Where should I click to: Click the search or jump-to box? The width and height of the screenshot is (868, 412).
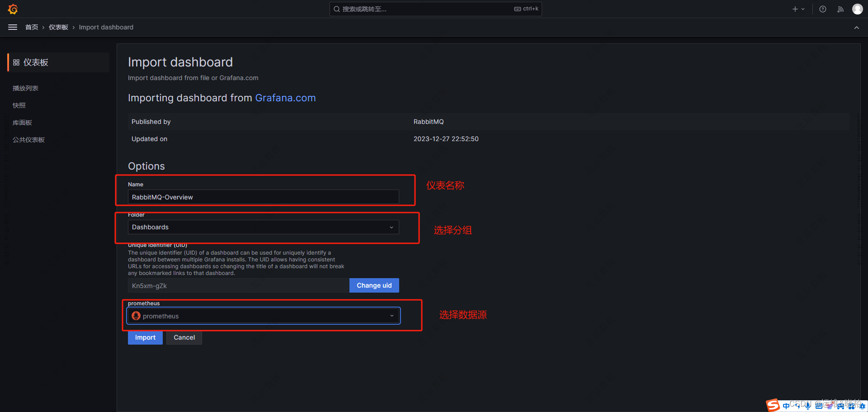coord(436,9)
